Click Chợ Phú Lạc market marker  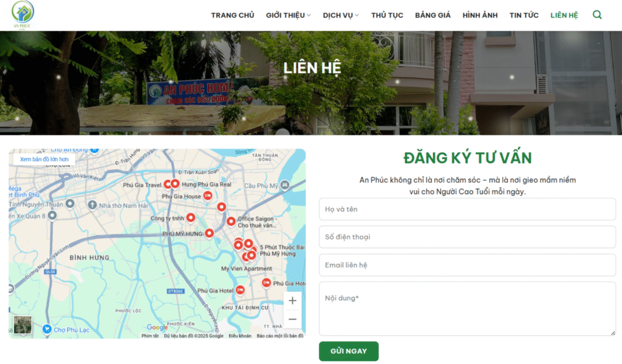pos(47,329)
